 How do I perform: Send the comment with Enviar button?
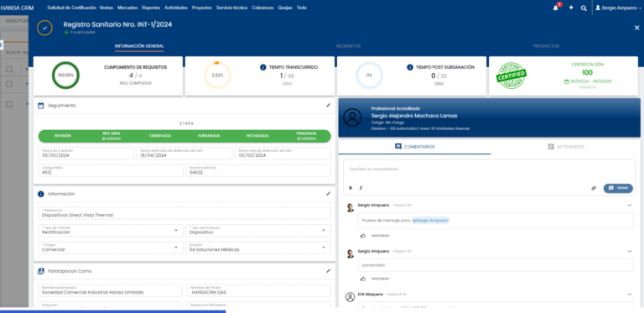[x=618, y=188]
